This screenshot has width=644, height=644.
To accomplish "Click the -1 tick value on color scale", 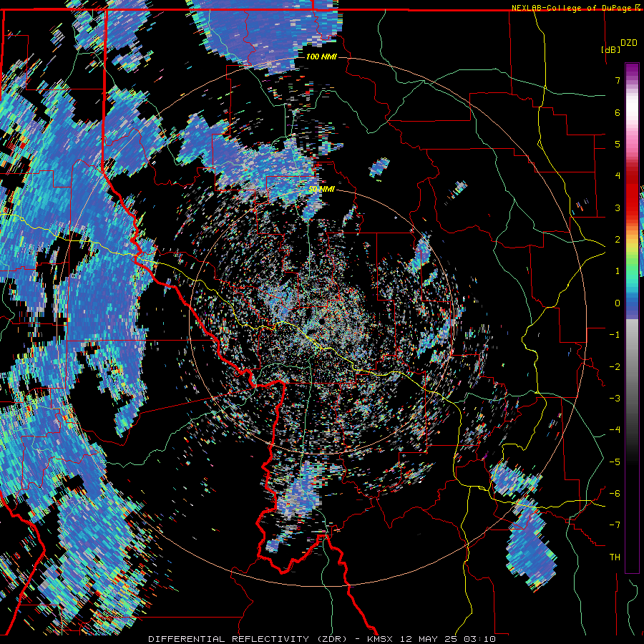I will pos(615,335).
